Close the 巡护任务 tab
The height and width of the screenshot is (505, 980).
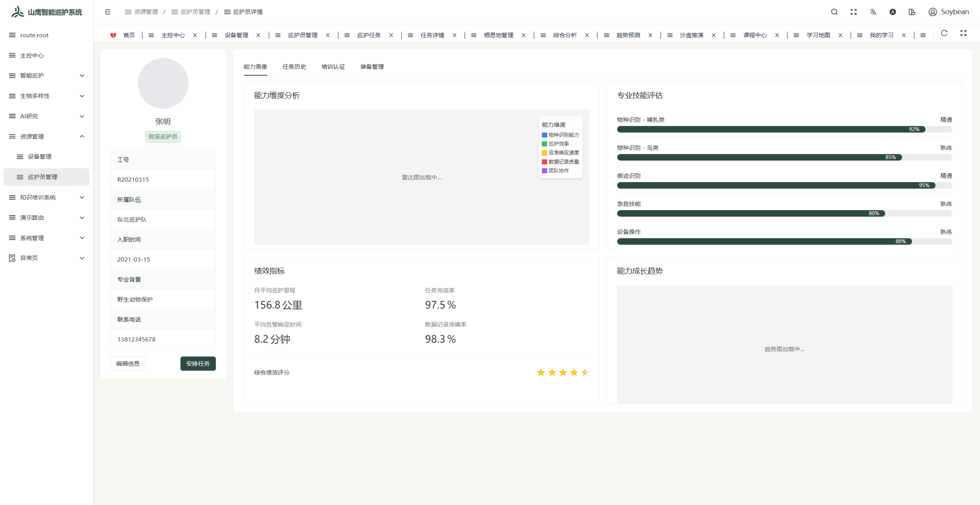tap(391, 35)
